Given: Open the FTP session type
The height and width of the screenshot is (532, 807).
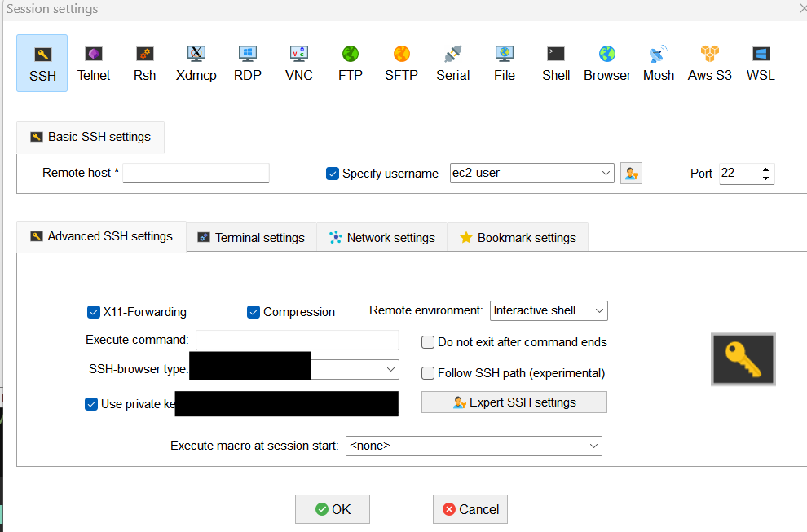Looking at the screenshot, I should coord(351,64).
